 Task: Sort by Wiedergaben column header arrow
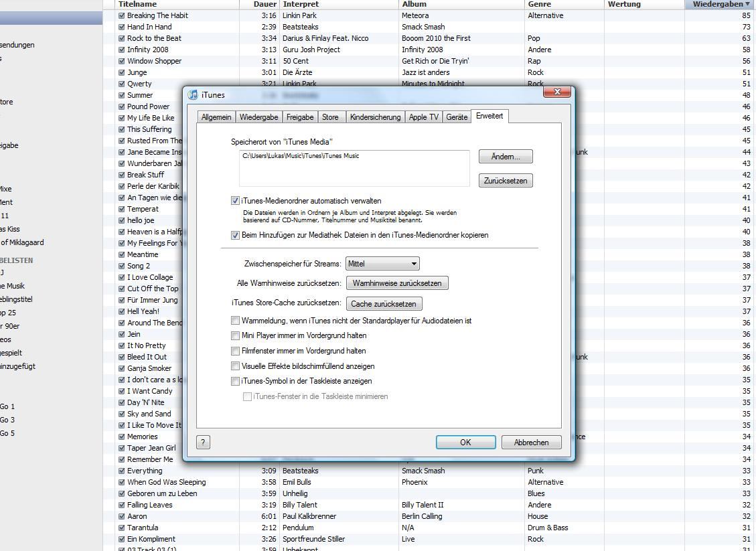point(747,4)
